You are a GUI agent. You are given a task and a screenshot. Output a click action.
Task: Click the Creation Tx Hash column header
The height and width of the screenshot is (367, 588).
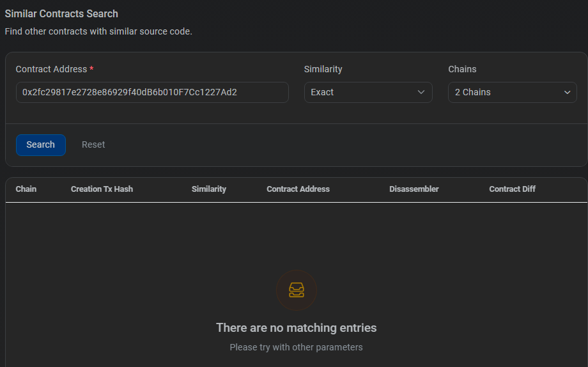click(x=102, y=189)
